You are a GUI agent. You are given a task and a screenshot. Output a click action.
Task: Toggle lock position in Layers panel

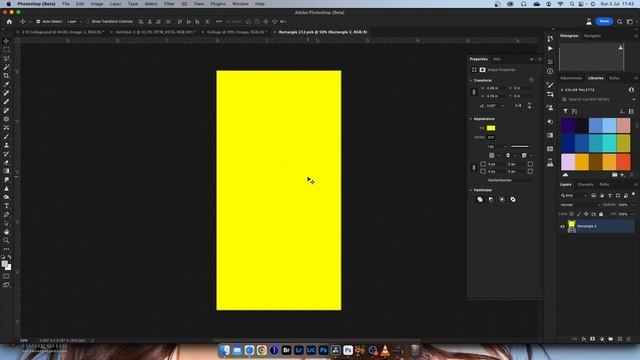pyautogui.click(x=586, y=214)
